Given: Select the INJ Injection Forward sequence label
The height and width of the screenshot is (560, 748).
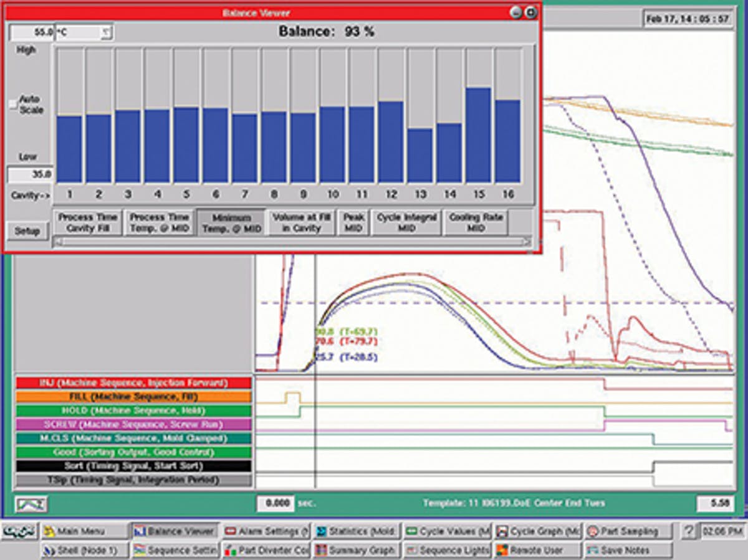Looking at the screenshot, I should [133, 382].
